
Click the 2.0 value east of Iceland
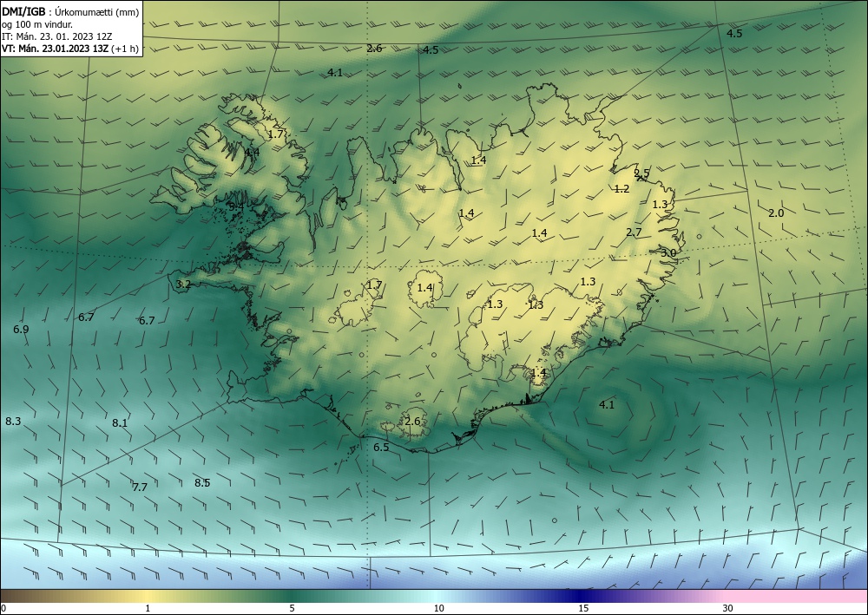(x=777, y=213)
